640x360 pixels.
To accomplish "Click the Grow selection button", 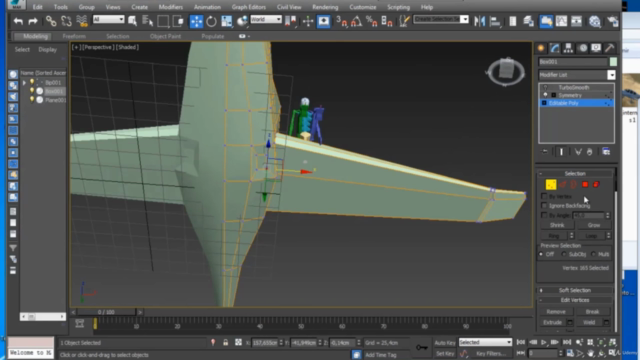I will 594,225.
